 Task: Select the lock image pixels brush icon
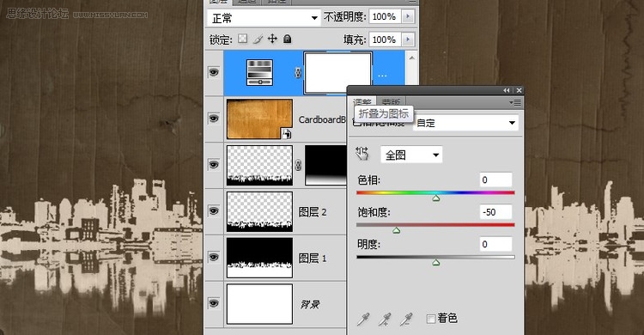tap(258, 39)
